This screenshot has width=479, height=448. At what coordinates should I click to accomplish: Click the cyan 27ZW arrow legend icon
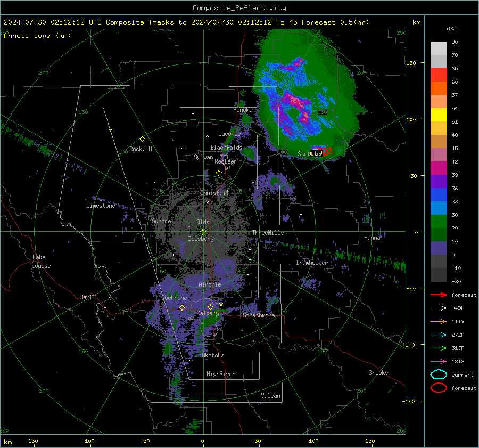click(x=439, y=335)
